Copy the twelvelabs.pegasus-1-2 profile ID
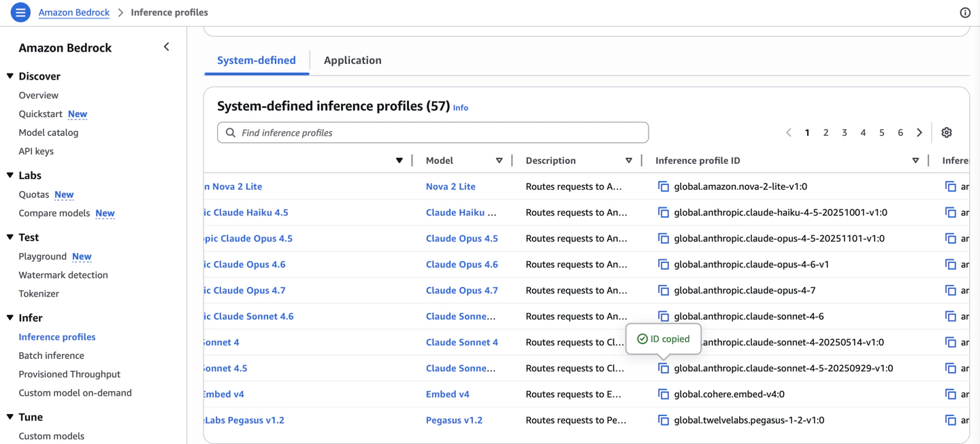The height and width of the screenshot is (444, 980). [x=664, y=420]
